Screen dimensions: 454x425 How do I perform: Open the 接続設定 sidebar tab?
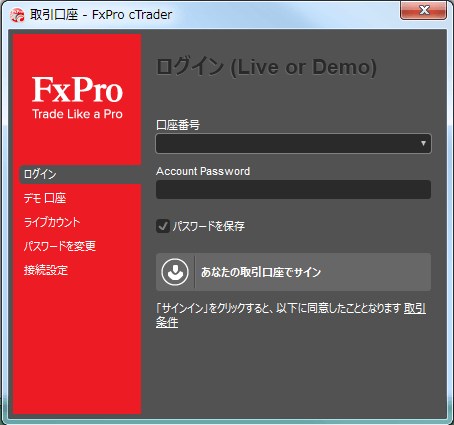[46, 270]
